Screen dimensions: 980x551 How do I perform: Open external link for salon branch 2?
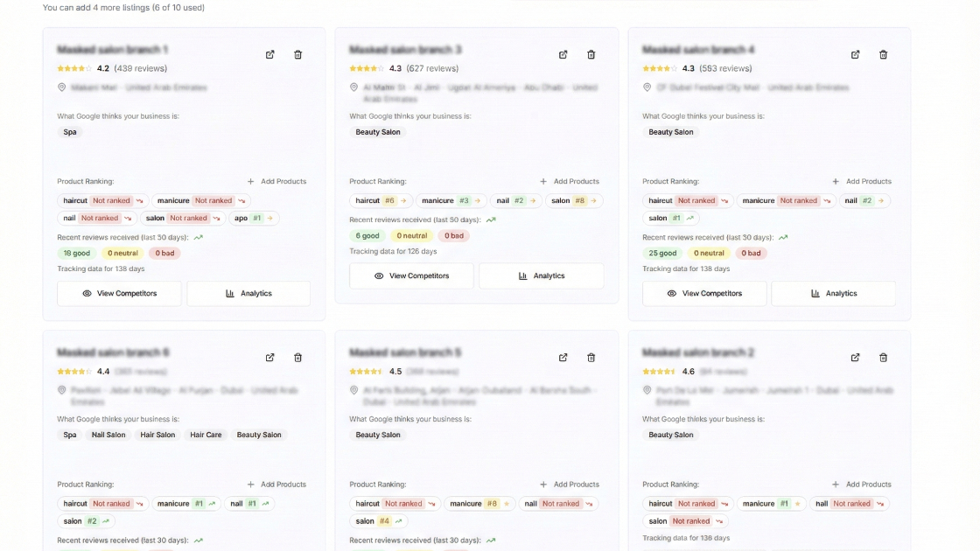(855, 357)
